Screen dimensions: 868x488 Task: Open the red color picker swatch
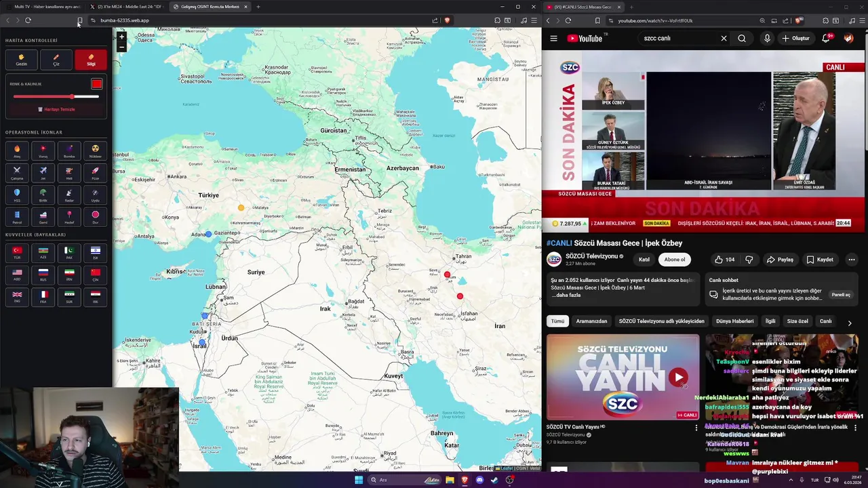coord(97,84)
